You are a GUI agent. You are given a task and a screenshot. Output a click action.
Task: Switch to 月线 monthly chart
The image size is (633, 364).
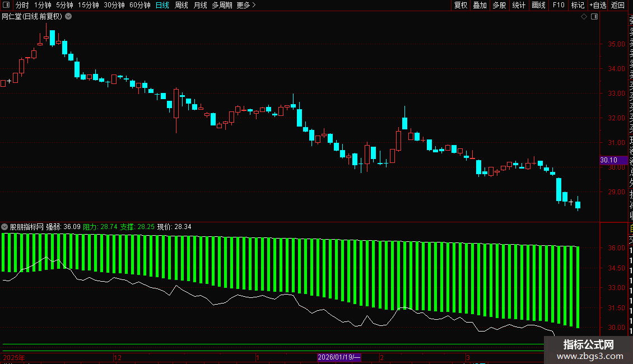200,5
